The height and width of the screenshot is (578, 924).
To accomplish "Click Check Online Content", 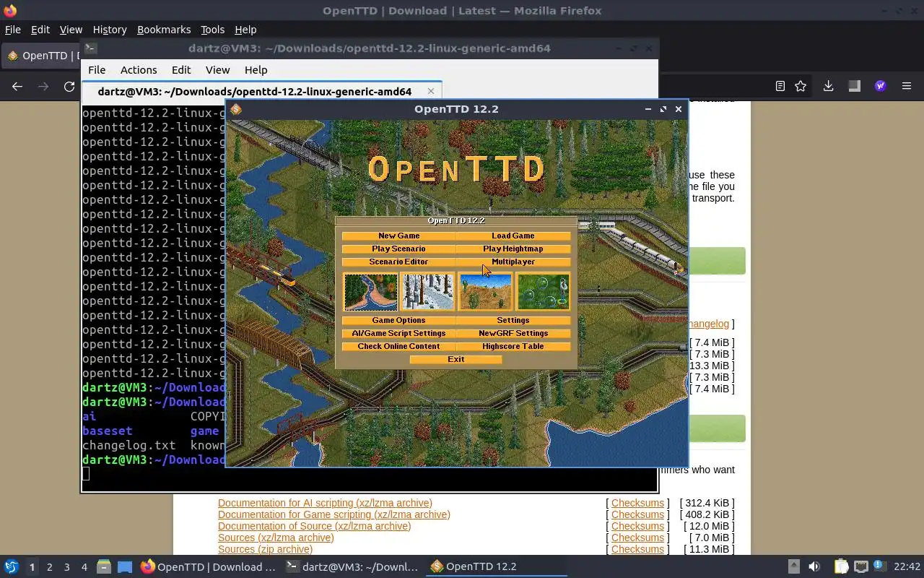I will tap(398, 346).
